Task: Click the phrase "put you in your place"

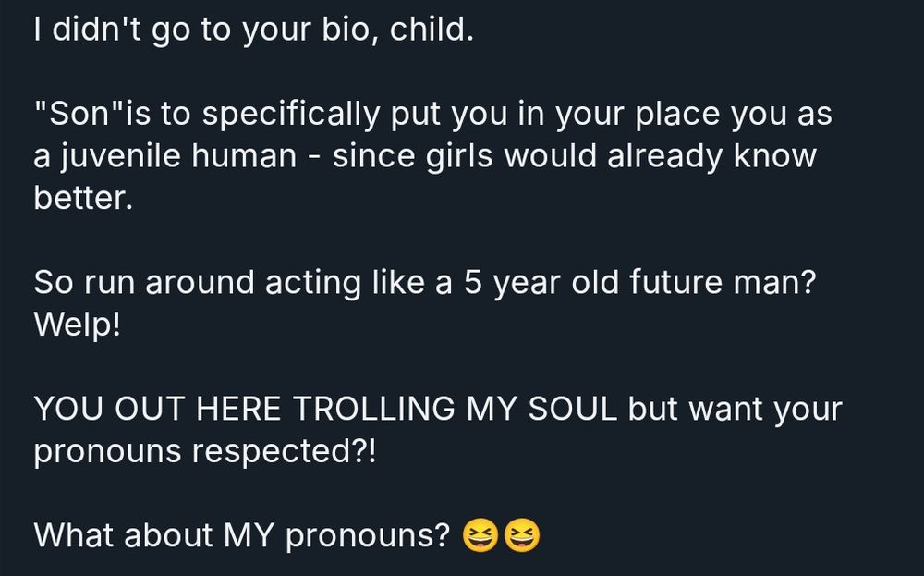Action: (555, 115)
